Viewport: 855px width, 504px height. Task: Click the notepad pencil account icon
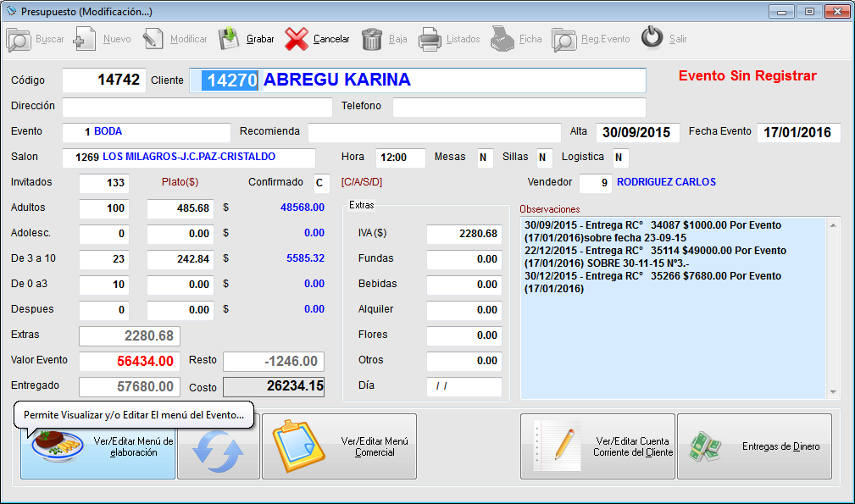[558, 446]
